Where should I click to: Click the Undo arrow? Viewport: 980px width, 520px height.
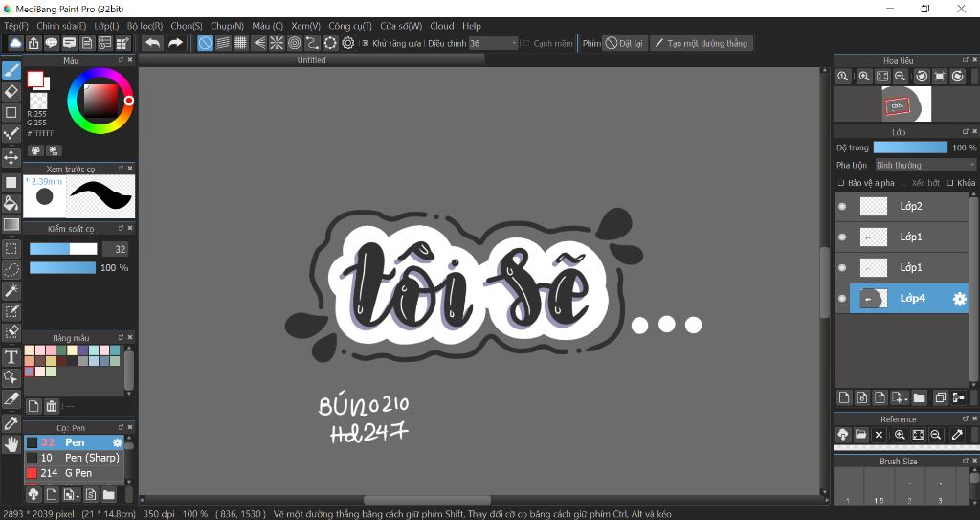tap(152, 43)
